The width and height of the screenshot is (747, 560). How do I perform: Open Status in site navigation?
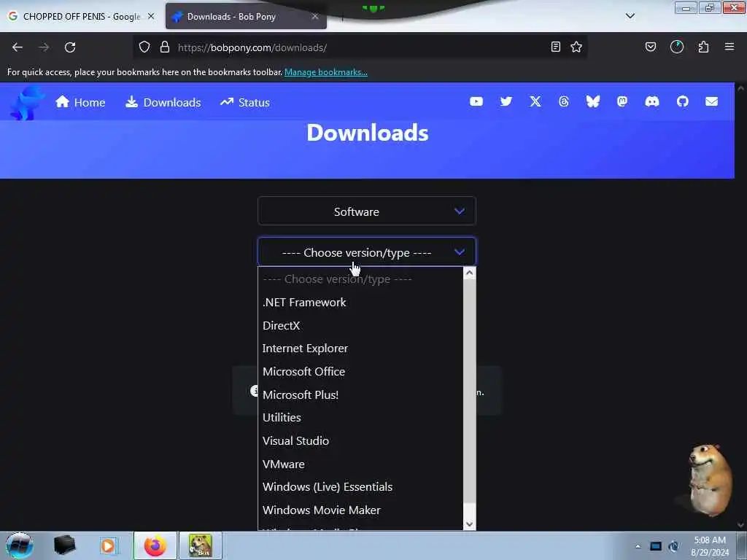pyautogui.click(x=245, y=102)
